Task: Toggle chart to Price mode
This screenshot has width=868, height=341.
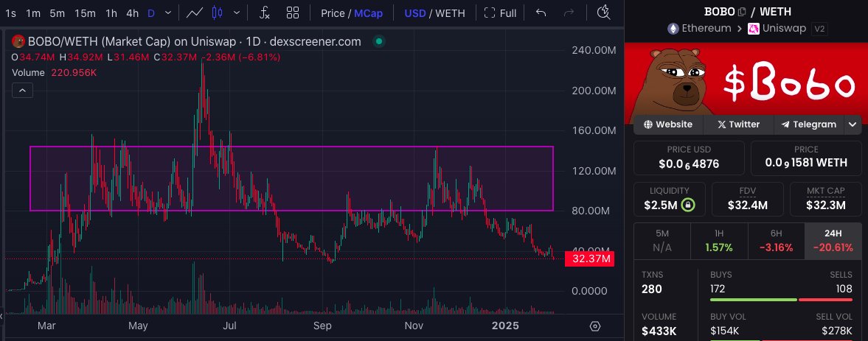Action: 333,13
